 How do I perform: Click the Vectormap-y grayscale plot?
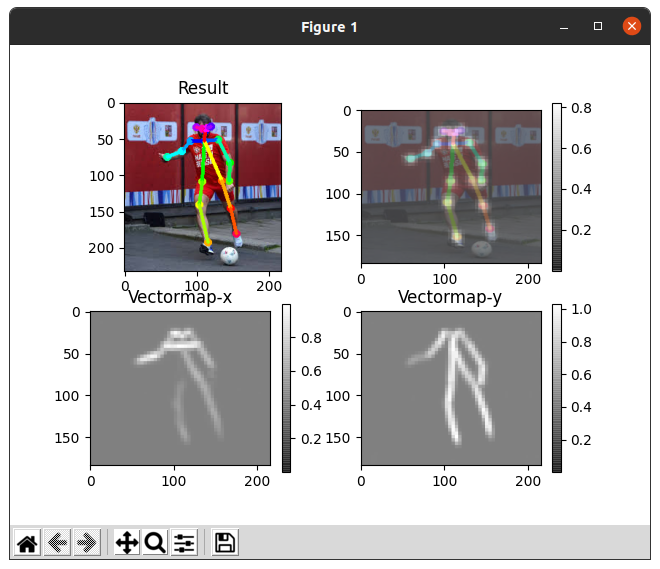(x=451, y=388)
